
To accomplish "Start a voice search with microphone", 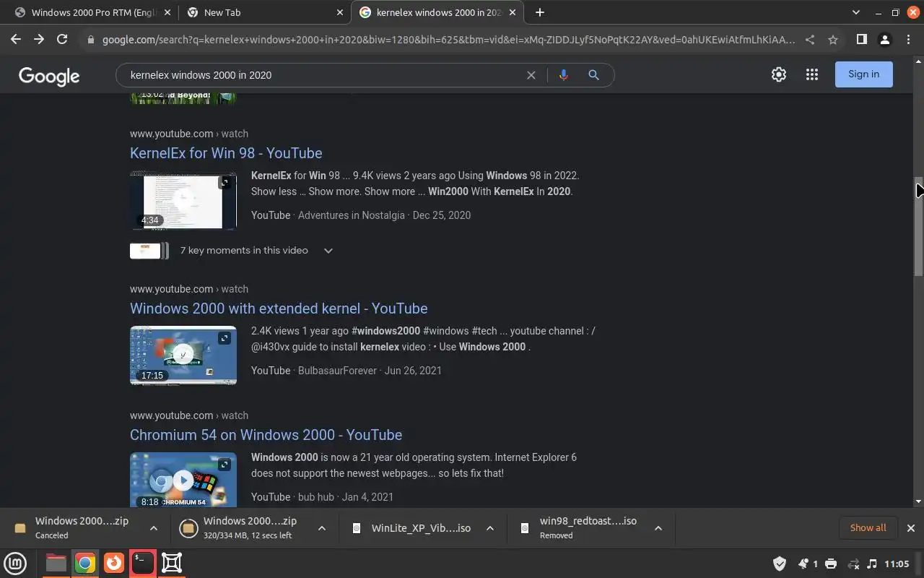I will 564,75.
